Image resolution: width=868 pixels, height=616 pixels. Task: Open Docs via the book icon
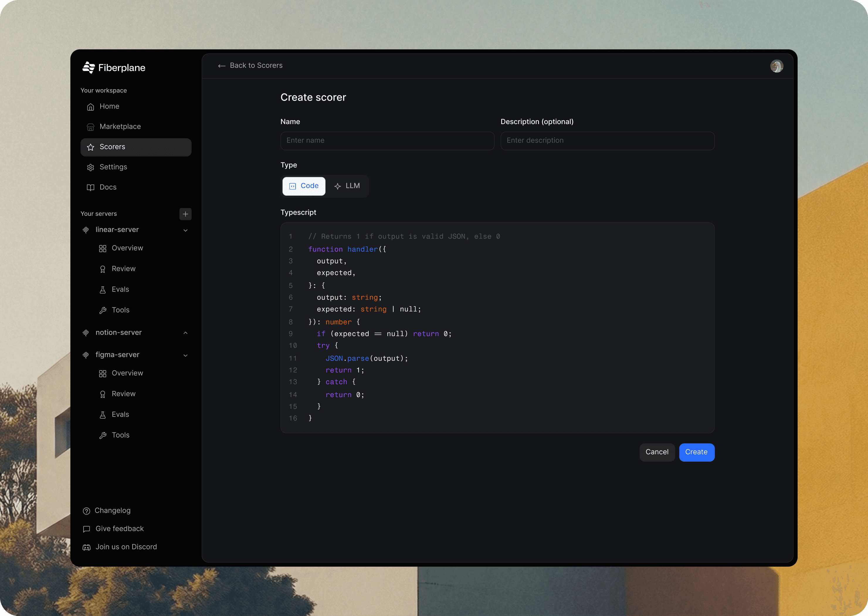click(90, 187)
